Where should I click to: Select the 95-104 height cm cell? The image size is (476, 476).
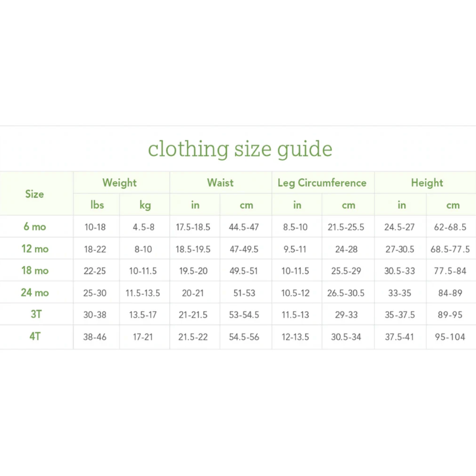(x=450, y=337)
